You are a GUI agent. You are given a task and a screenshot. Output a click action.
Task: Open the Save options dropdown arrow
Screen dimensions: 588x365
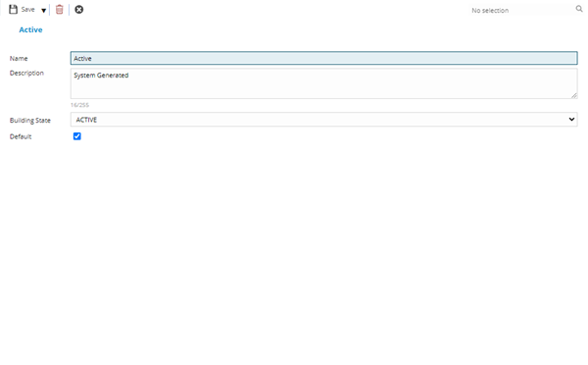[x=43, y=11]
